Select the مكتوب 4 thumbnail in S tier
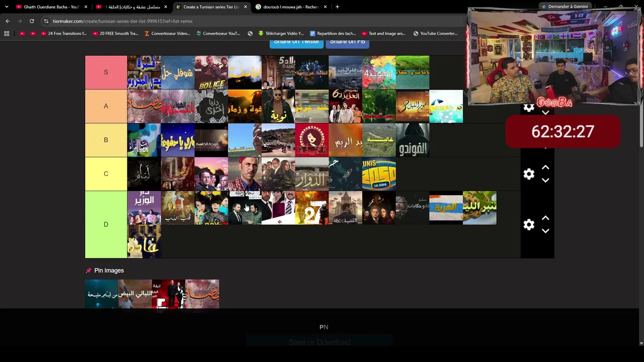Image resolution: width=644 pixels, height=362 pixels. (379, 72)
